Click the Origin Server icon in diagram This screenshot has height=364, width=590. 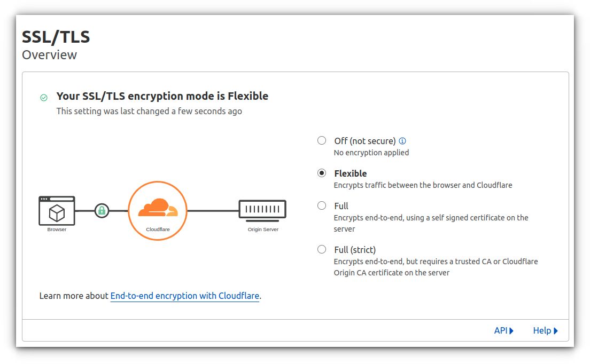(x=262, y=209)
